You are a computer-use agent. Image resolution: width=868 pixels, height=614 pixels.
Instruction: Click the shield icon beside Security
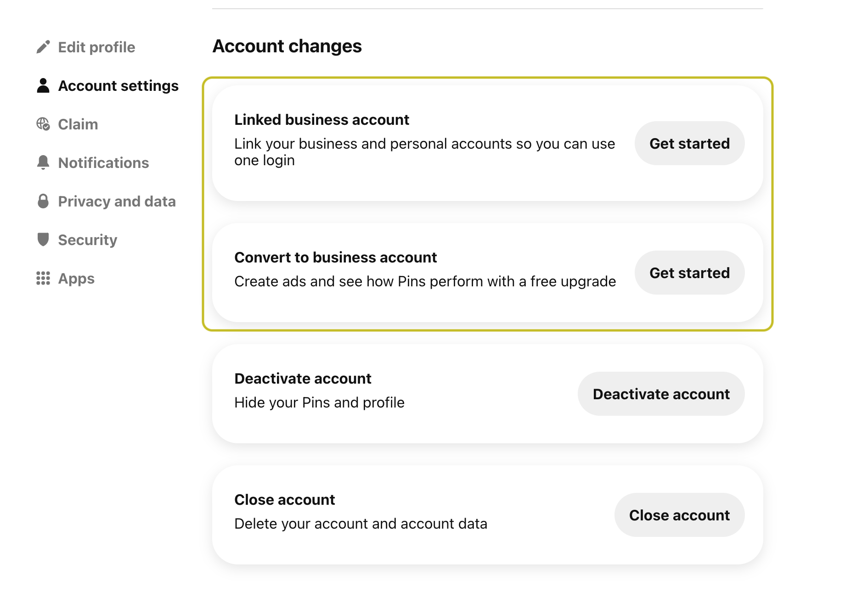coord(43,240)
